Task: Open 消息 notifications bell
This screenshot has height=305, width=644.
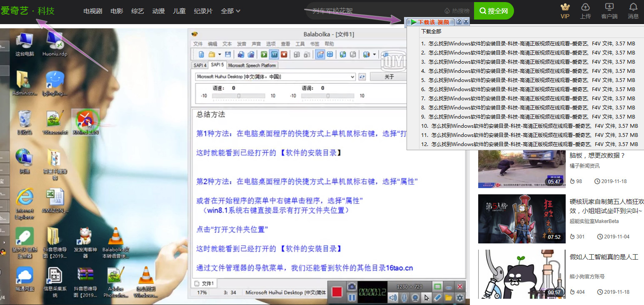Action: click(x=633, y=7)
